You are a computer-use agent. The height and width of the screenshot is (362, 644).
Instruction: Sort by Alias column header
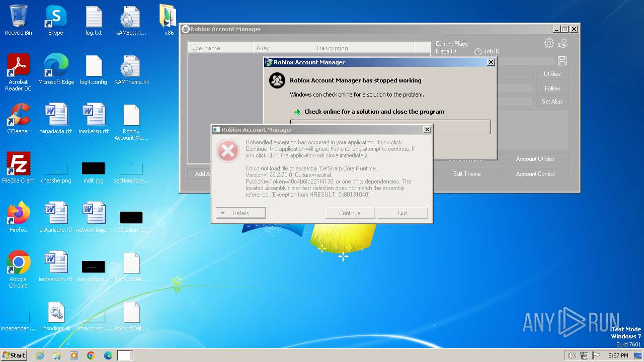pos(283,48)
